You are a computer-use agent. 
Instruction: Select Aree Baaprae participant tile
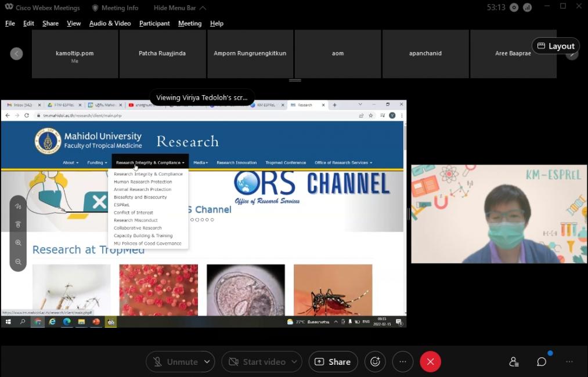point(513,54)
